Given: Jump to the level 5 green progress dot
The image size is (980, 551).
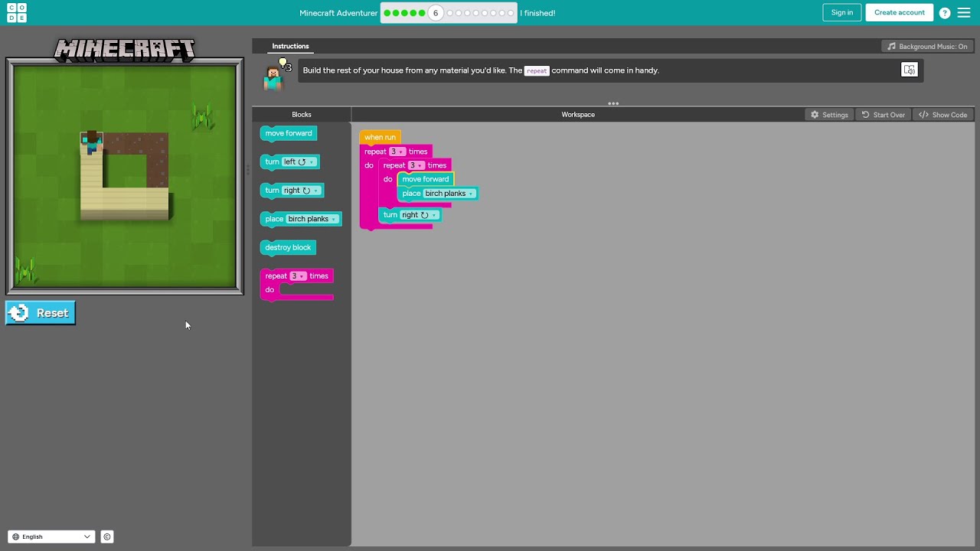Looking at the screenshot, I should click(x=421, y=13).
